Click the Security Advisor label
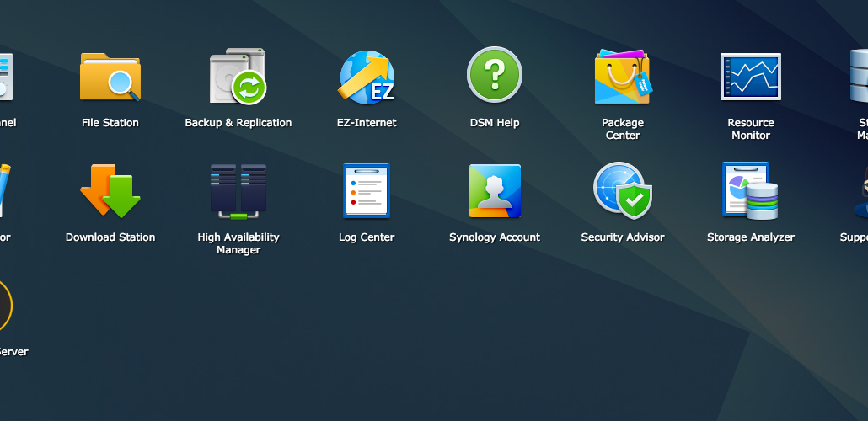The image size is (868, 421). point(623,237)
